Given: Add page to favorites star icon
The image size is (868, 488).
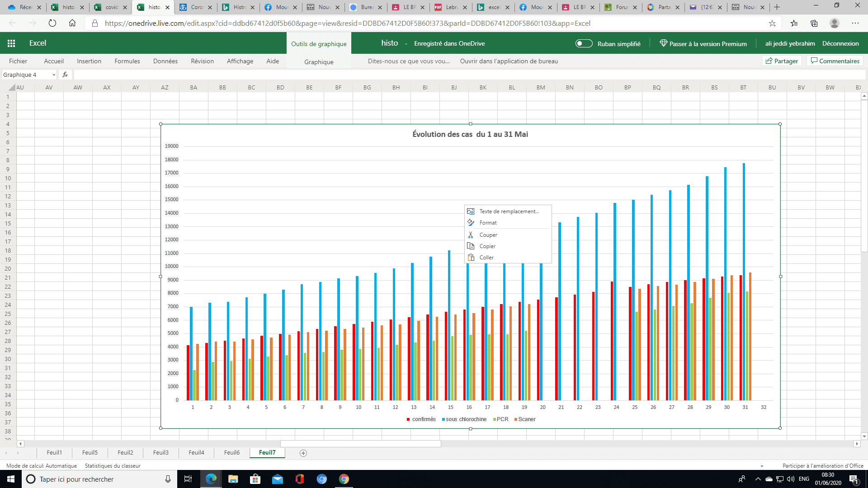Looking at the screenshot, I should 772,23.
